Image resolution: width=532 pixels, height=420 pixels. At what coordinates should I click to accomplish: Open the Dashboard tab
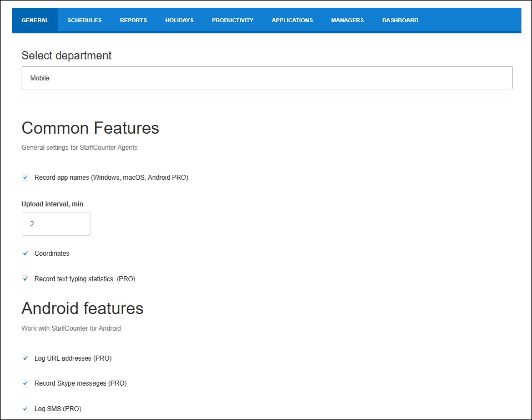coord(400,21)
